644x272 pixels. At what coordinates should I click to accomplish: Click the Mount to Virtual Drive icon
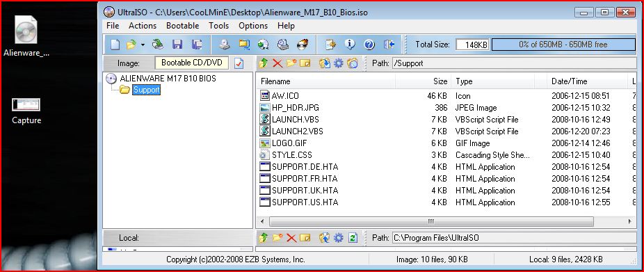[x=282, y=45]
